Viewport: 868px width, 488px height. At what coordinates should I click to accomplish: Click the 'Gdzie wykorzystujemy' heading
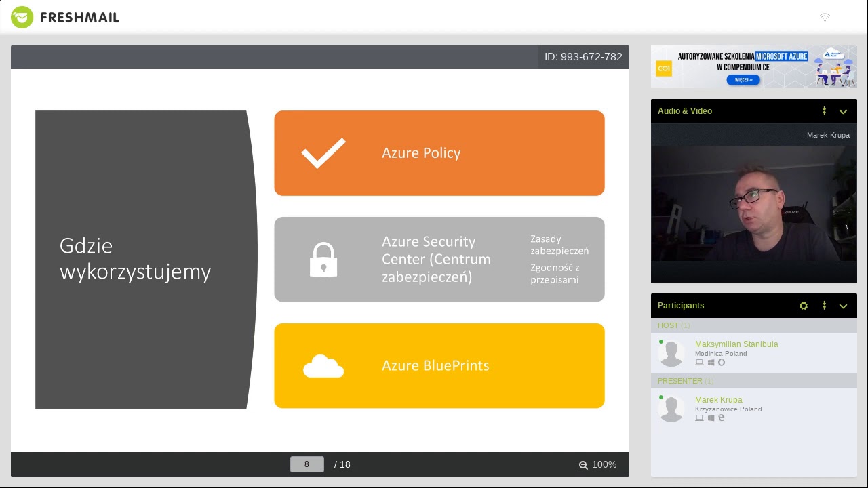136,259
